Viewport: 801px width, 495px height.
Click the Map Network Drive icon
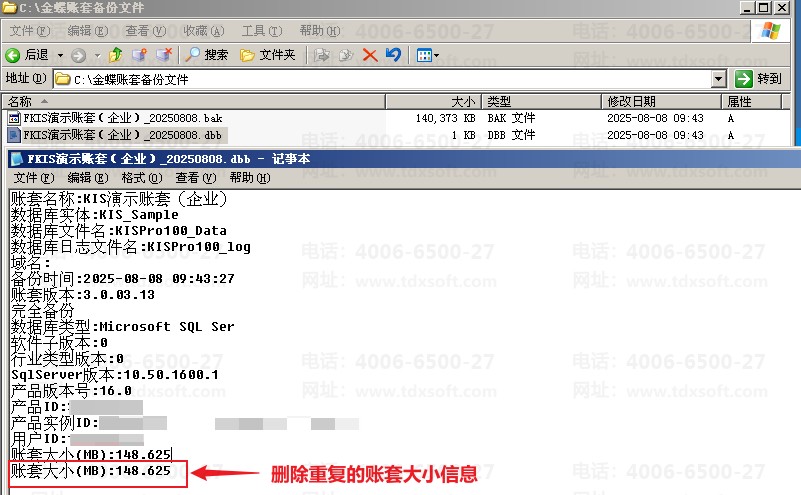pos(139,55)
